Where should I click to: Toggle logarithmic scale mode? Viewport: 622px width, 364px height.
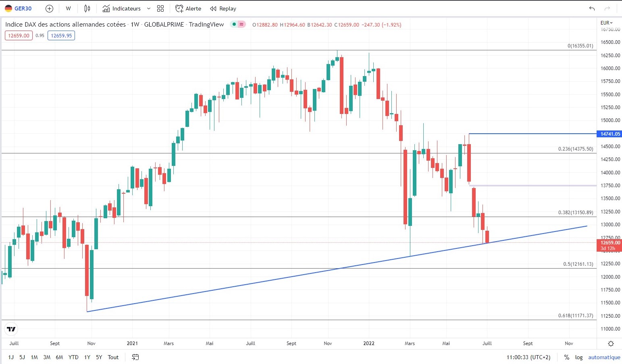(579, 357)
